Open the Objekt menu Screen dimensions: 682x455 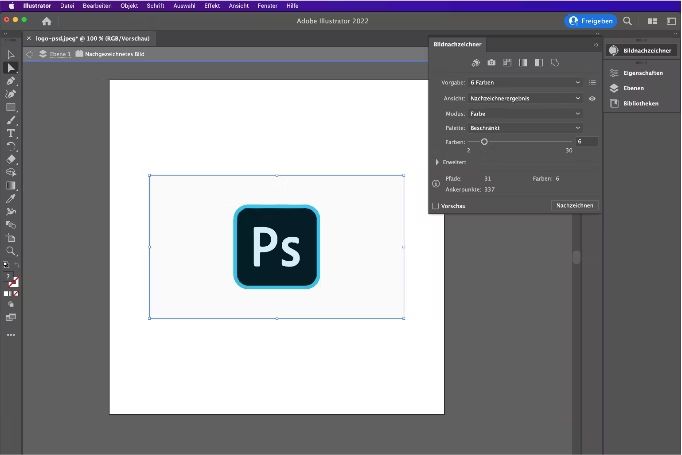(129, 6)
